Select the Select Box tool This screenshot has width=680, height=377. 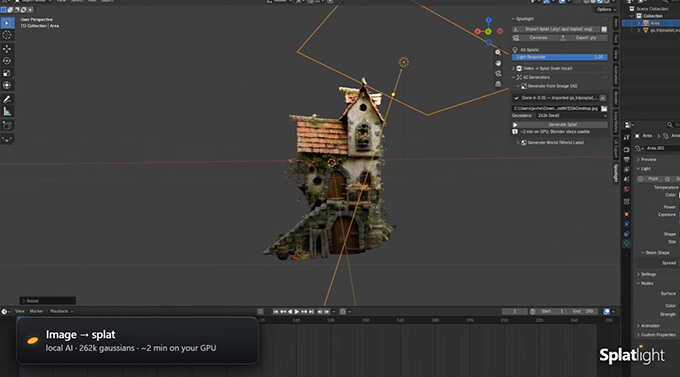[7, 23]
